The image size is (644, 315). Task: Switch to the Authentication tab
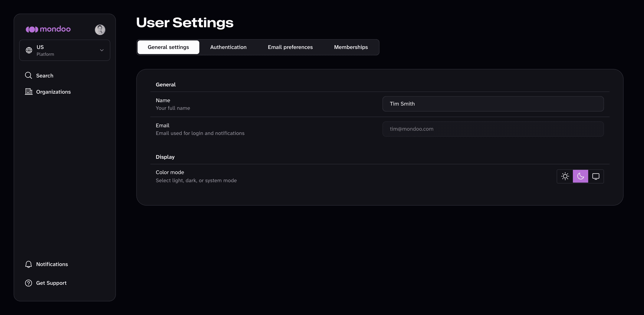[228, 47]
